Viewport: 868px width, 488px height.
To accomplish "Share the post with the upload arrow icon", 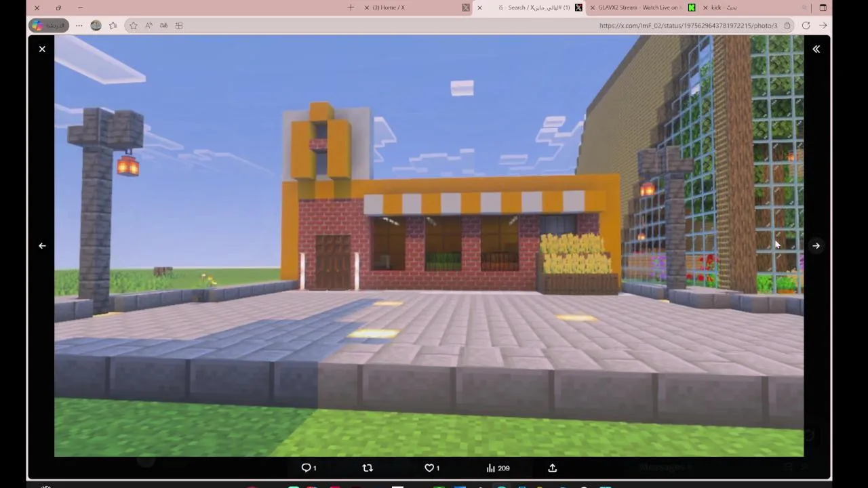I will click(x=552, y=468).
